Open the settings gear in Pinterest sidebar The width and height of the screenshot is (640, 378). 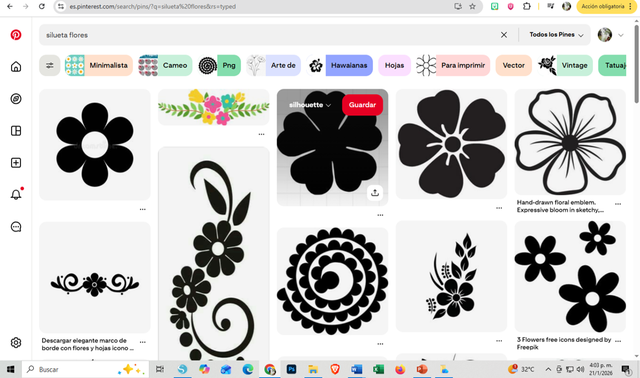coord(16,342)
